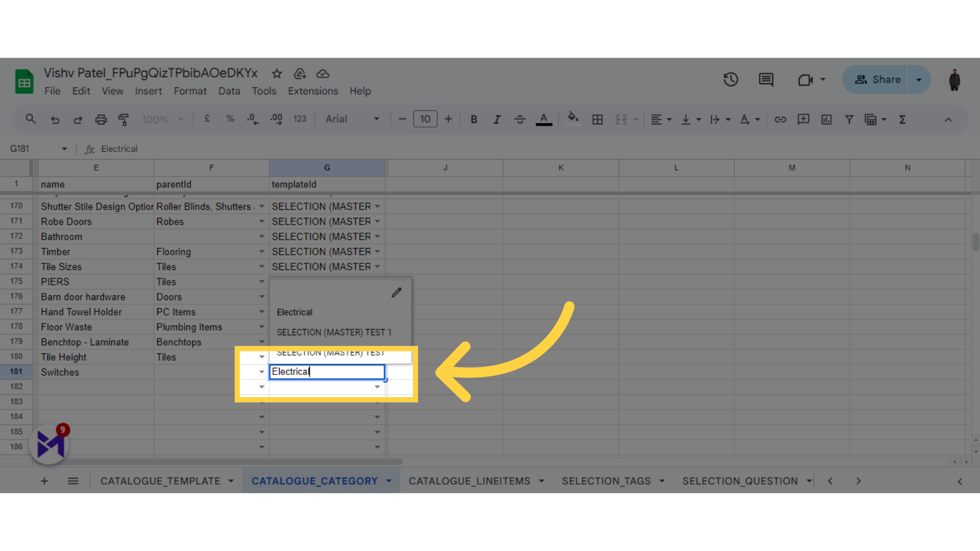The height and width of the screenshot is (551, 980).
Task: Show next sheet tabs arrow
Action: click(858, 481)
